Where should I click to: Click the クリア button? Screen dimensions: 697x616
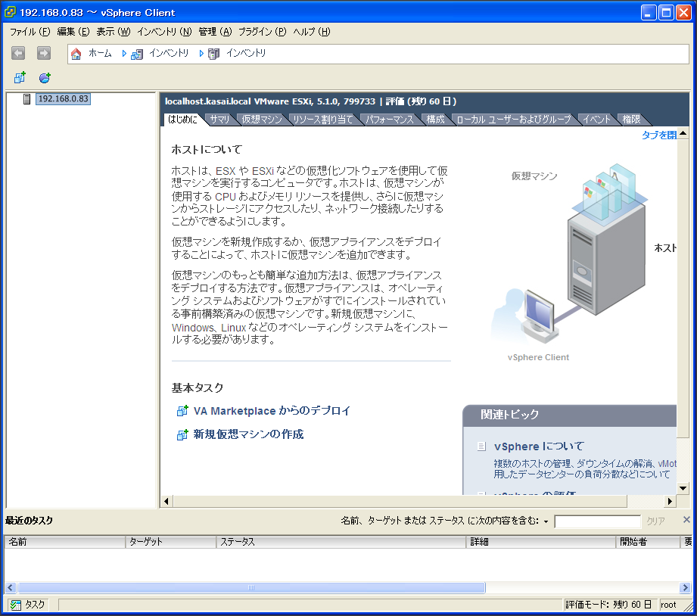655,521
